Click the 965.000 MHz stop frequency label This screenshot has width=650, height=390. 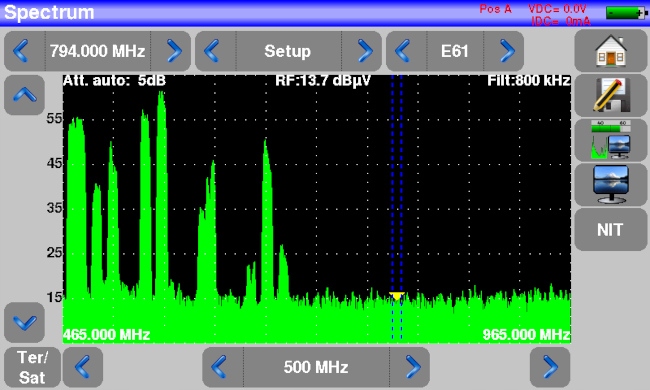(x=526, y=334)
